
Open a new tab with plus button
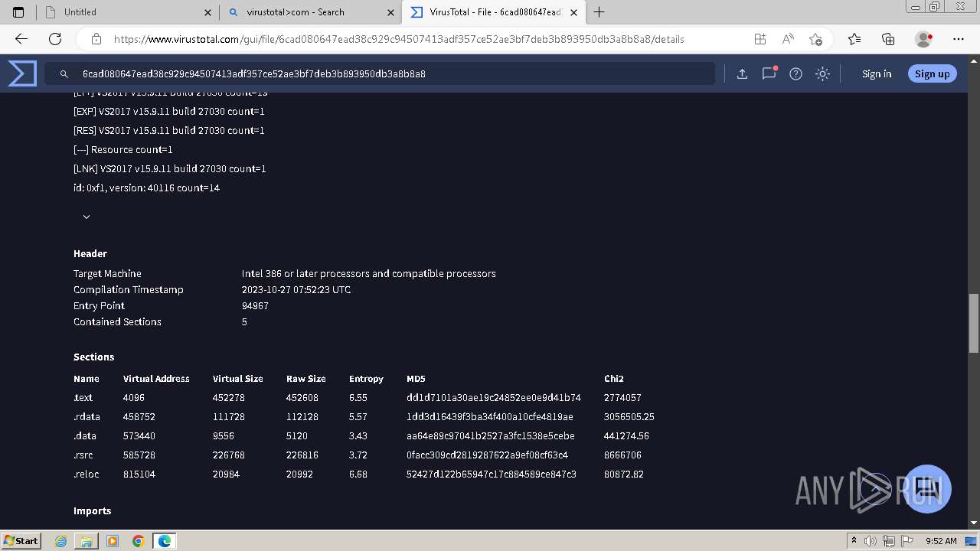[x=599, y=12]
